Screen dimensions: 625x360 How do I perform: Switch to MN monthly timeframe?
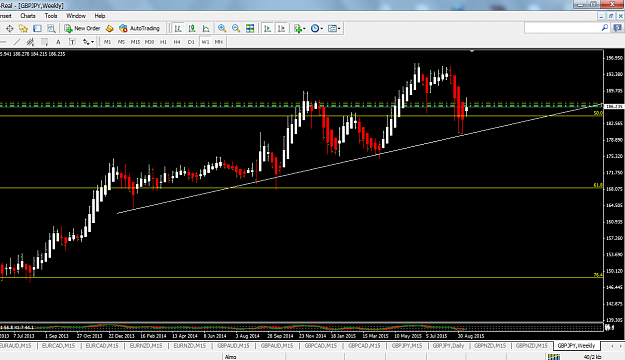tap(218, 42)
